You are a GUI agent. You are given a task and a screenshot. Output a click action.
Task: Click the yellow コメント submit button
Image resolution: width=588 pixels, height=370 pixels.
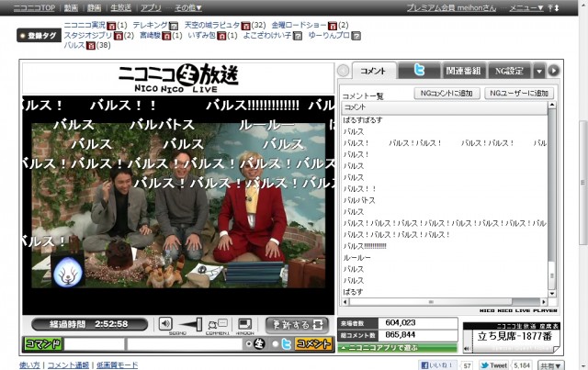pos(314,343)
